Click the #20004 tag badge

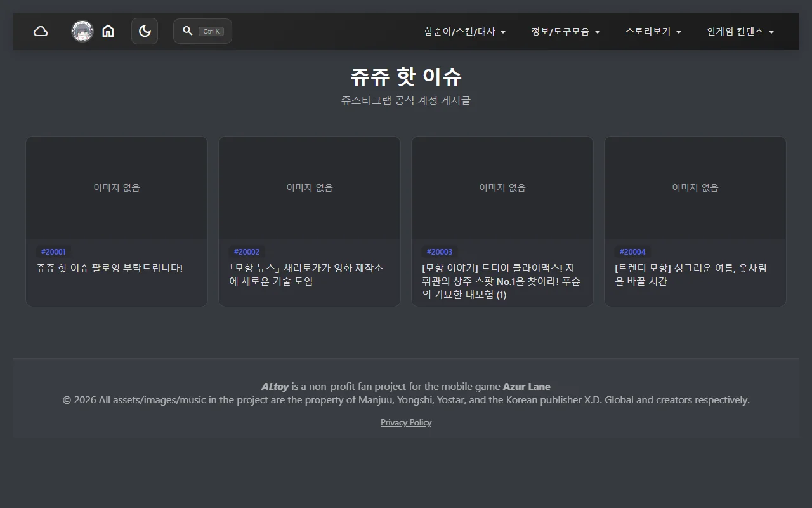[x=632, y=252]
